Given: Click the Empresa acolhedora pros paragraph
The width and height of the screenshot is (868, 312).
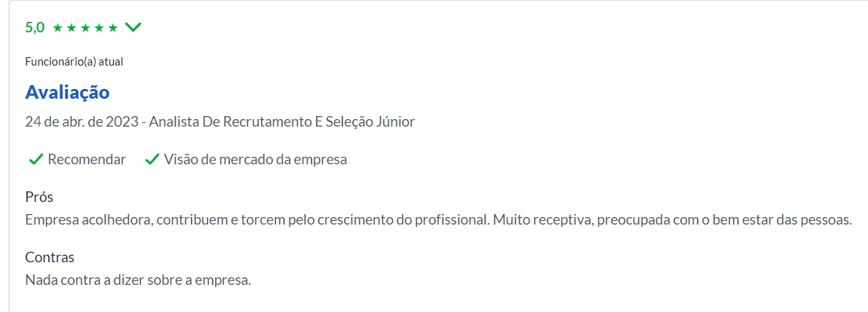Looking at the screenshot, I should click(438, 219).
